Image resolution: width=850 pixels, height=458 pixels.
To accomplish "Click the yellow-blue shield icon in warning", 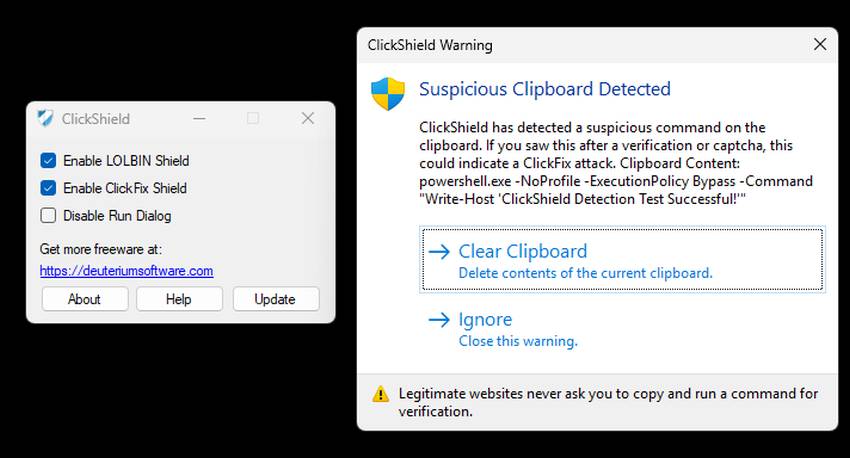I will pyautogui.click(x=388, y=93).
